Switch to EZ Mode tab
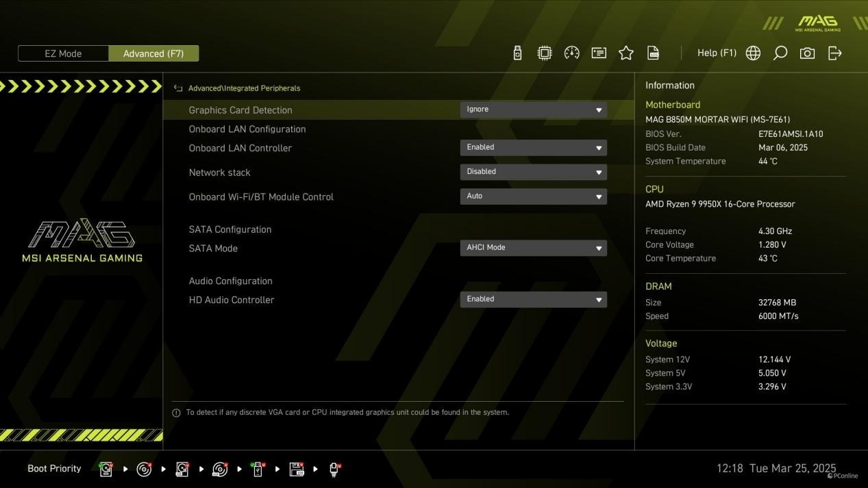The width and height of the screenshot is (868, 488). click(63, 53)
